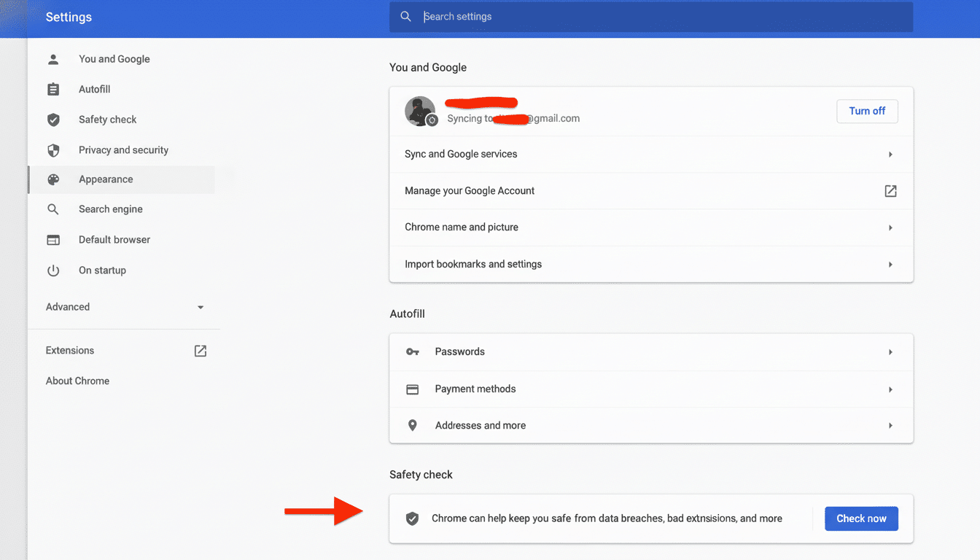Click the open-in-new icon on Manage your Google Account
The height and width of the screenshot is (560, 980).
(890, 190)
